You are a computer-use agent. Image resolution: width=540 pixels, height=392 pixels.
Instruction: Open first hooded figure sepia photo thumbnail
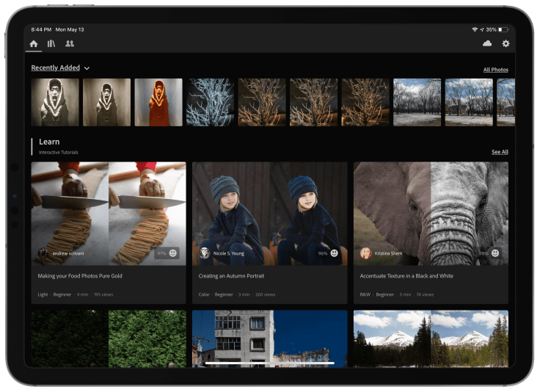pyautogui.click(x=55, y=102)
